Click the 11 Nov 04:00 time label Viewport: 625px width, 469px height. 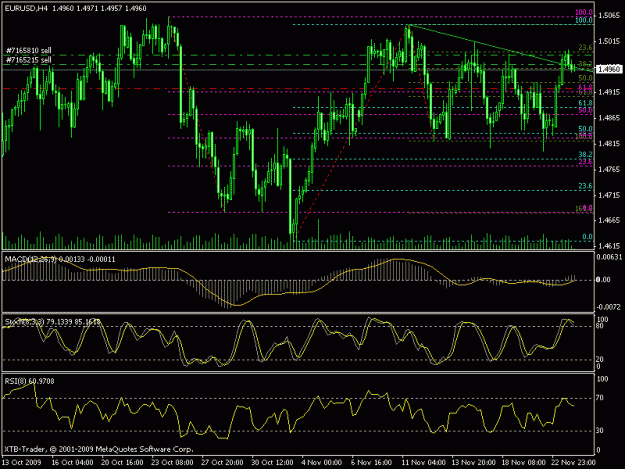point(424,463)
